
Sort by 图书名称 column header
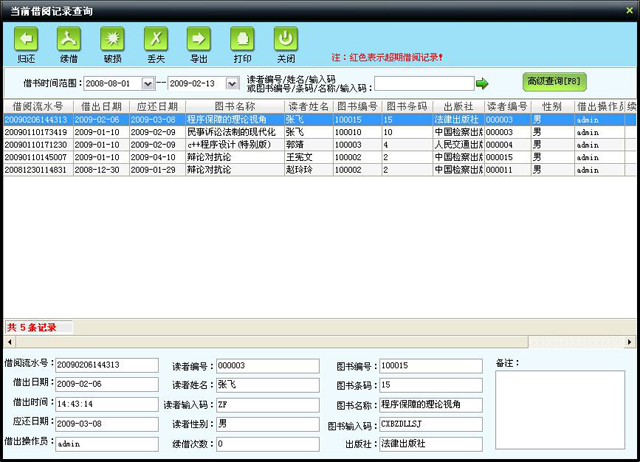(234, 106)
